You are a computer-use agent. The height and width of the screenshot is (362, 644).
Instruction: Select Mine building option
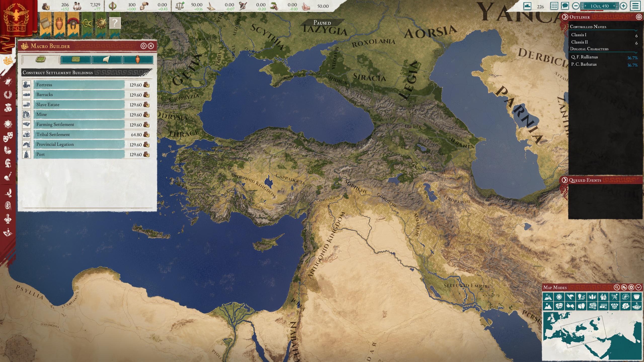(x=86, y=115)
